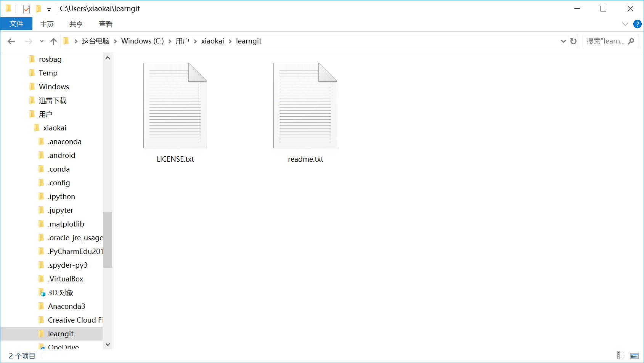Switch to the 主页 ribbon tab
The image size is (644, 363).
coord(47,24)
